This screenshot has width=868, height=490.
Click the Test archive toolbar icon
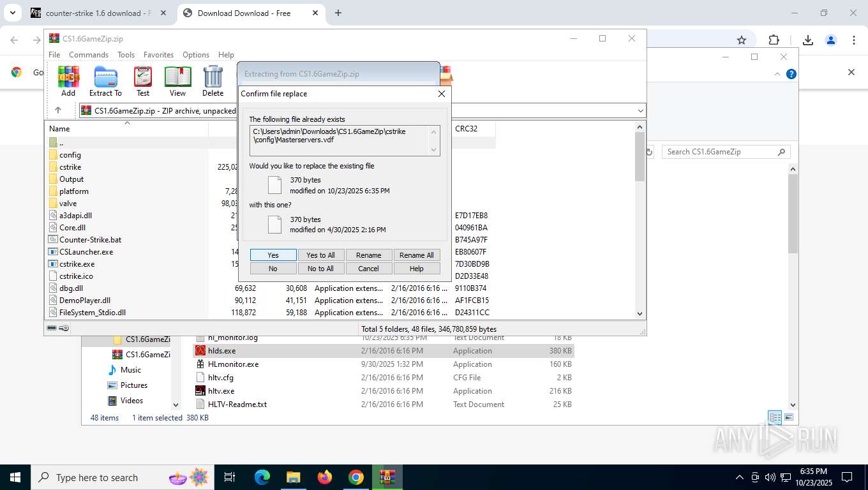143,81
